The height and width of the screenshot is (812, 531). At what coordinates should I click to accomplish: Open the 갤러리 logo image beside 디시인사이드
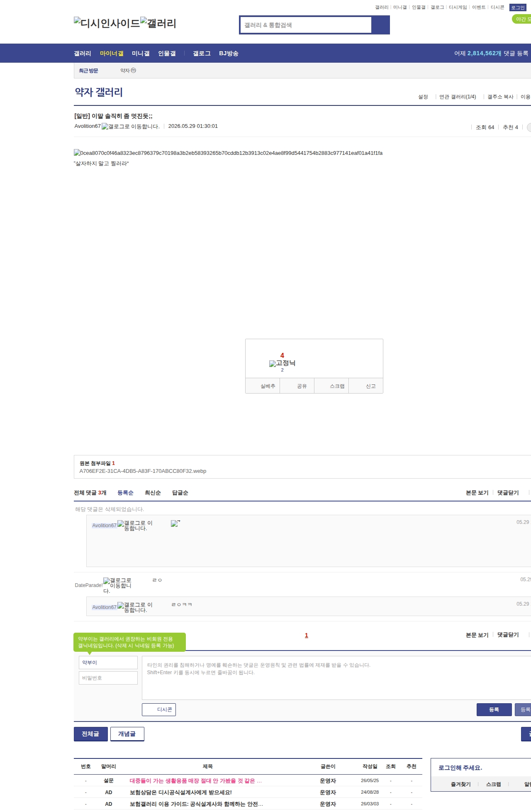pos(158,23)
